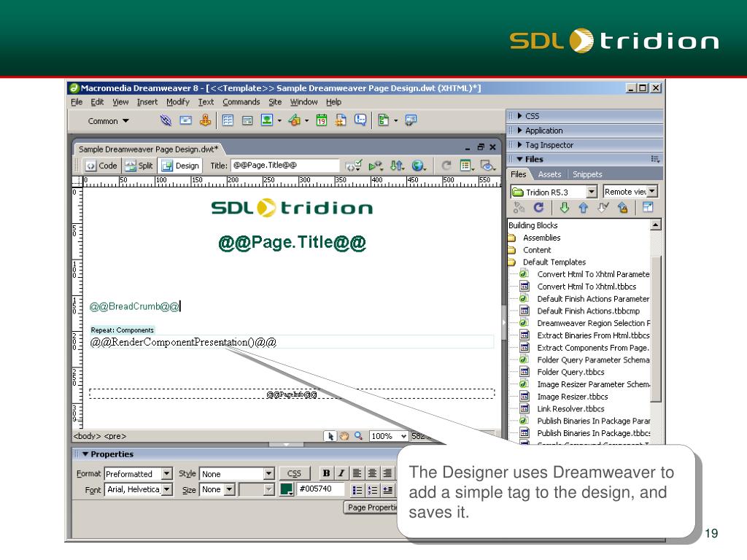
Task: Open the 100% zoom level dropdown
Action: pyautogui.click(x=403, y=436)
